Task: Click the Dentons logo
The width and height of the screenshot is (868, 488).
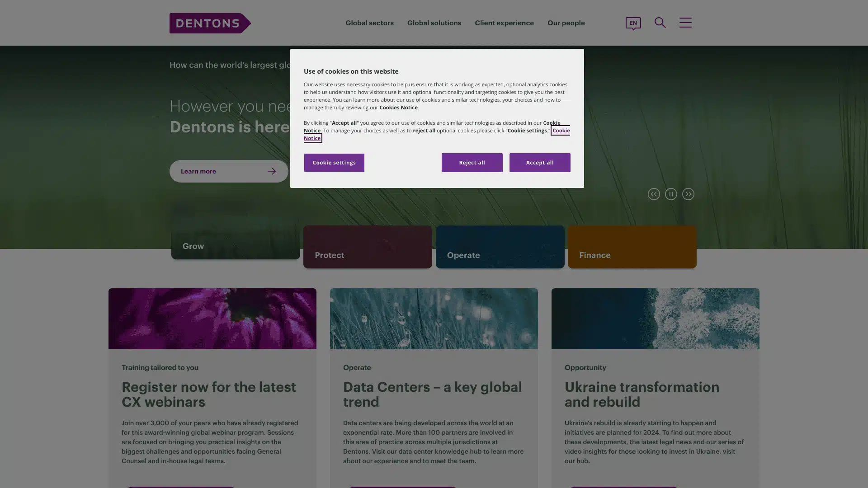Action: [210, 23]
